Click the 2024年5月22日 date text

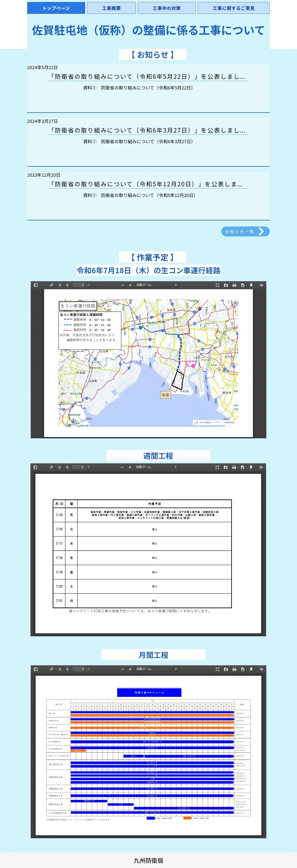tap(42, 68)
